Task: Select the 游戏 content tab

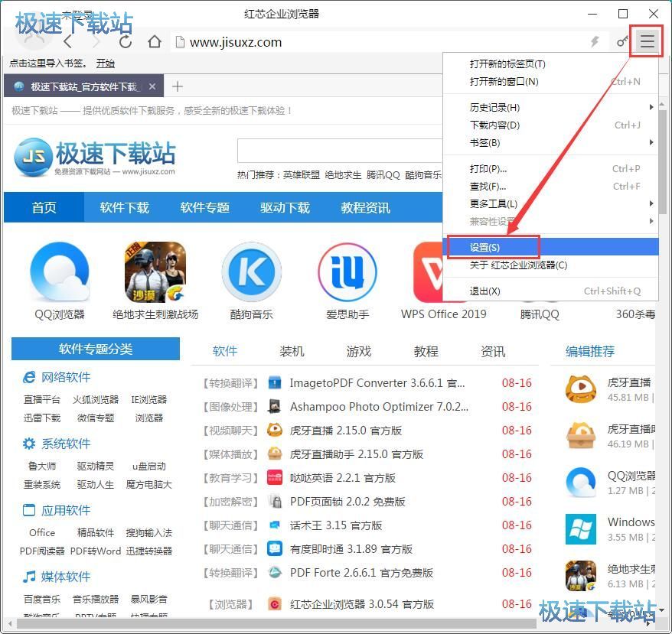Action: [359, 351]
